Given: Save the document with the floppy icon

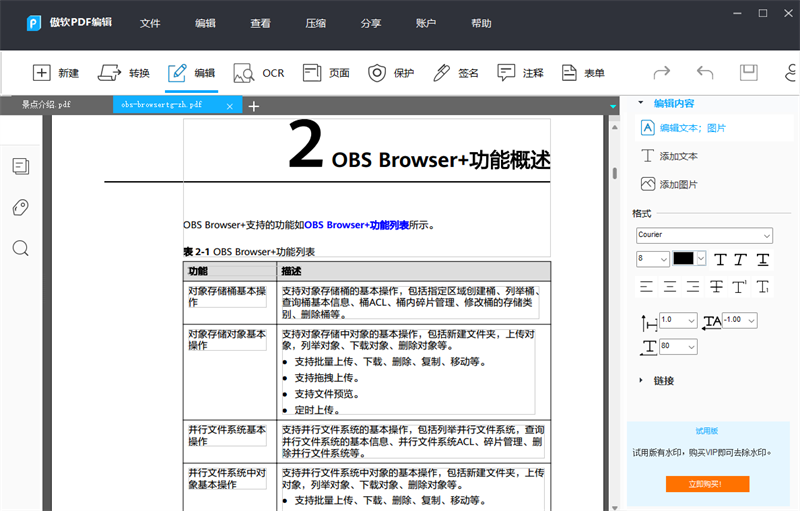Looking at the screenshot, I should (x=748, y=72).
